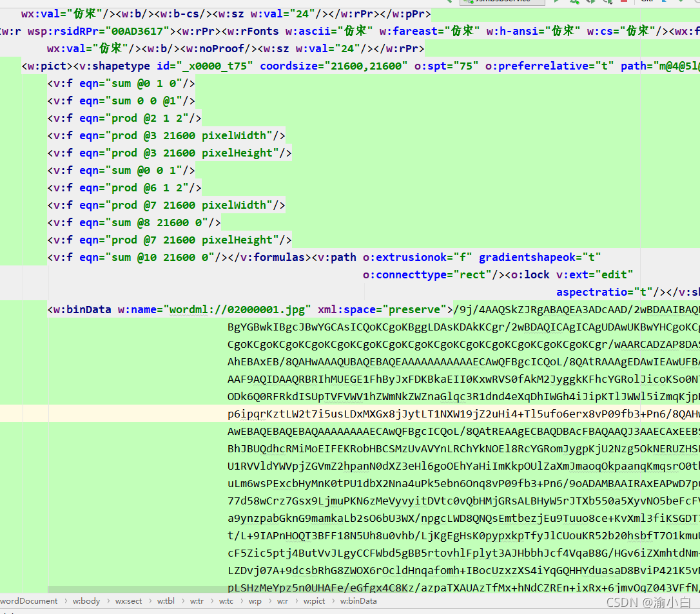
Task: Click the wordDocument breadcrumb
Action: point(28,601)
